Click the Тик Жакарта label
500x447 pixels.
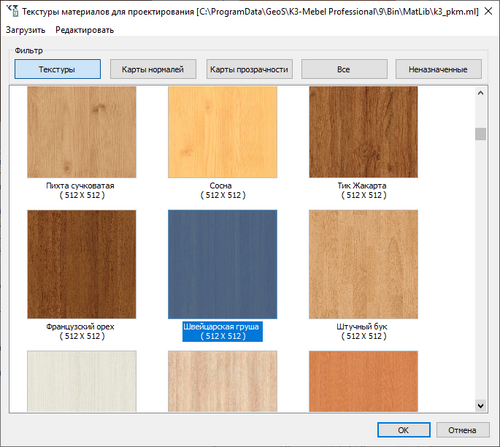[x=362, y=190]
